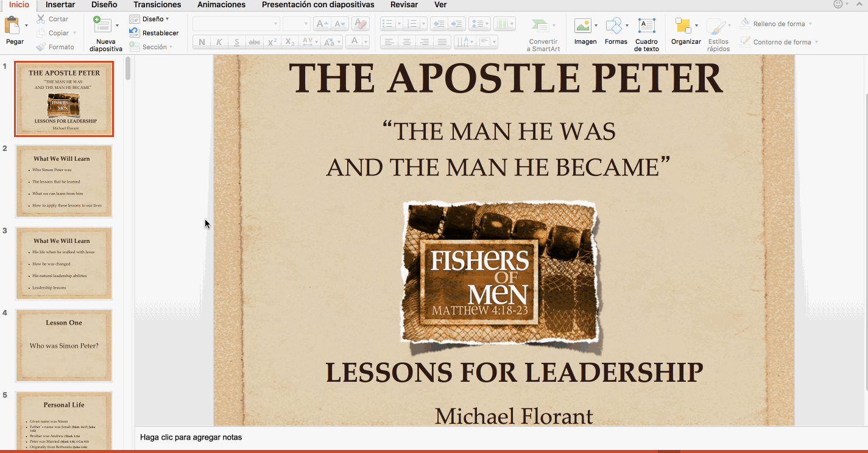
Task: Click the Sección section icon
Action: point(135,47)
